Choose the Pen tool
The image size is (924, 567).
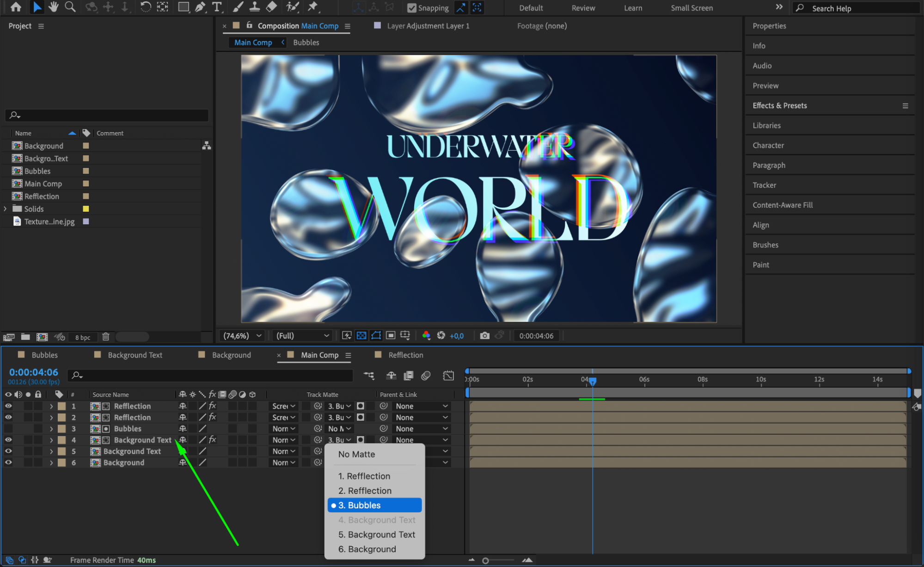200,7
